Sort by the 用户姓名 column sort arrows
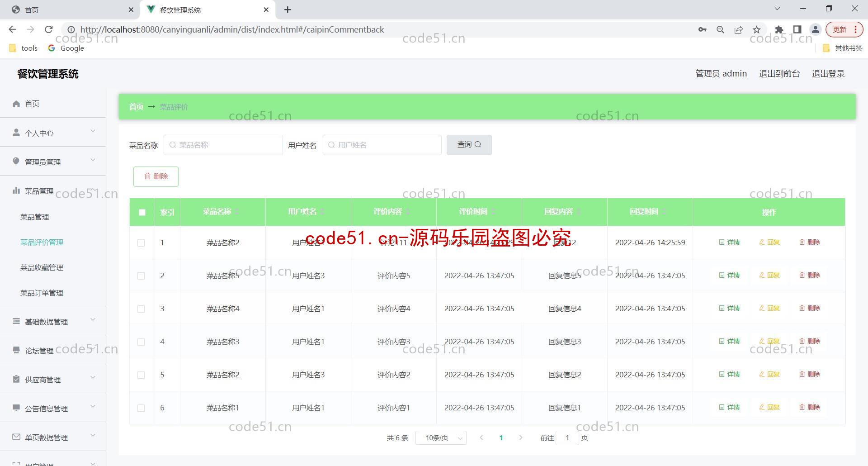This screenshot has height=466, width=868. (x=322, y=212)
